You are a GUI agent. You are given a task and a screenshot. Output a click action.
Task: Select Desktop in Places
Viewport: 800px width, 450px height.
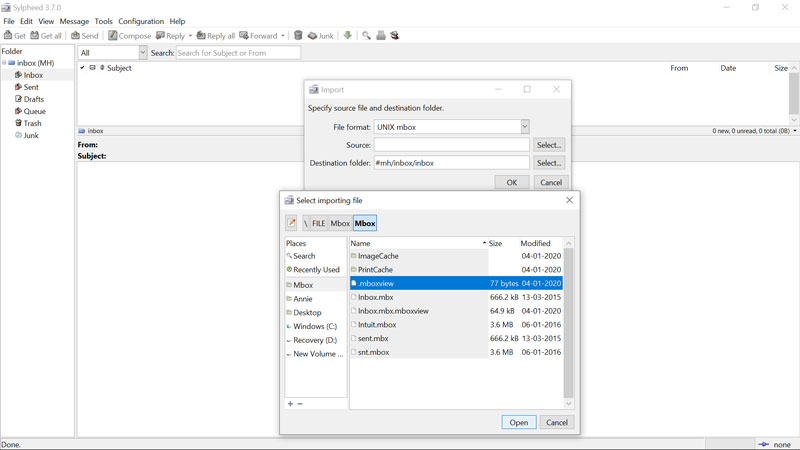pos(315,312)
